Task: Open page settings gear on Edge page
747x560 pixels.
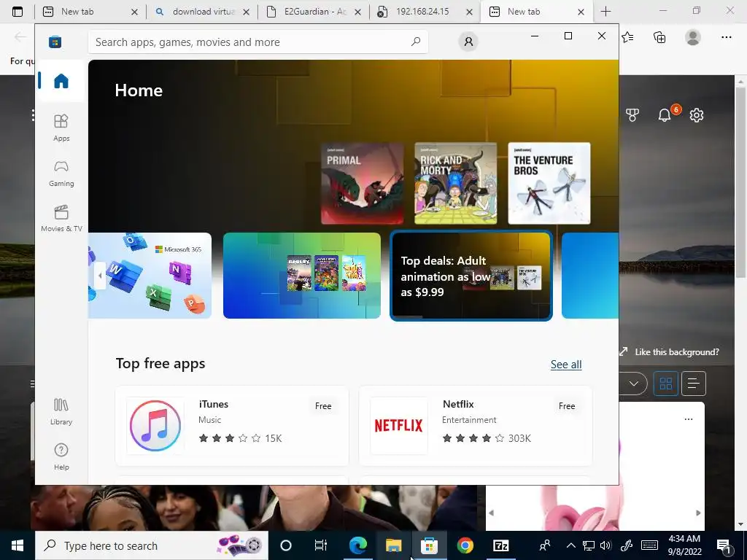Action: (697, 114)
